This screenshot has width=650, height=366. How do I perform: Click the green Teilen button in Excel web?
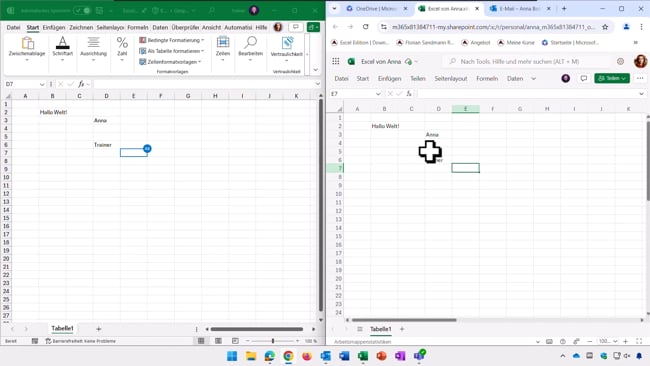[612, 78]
